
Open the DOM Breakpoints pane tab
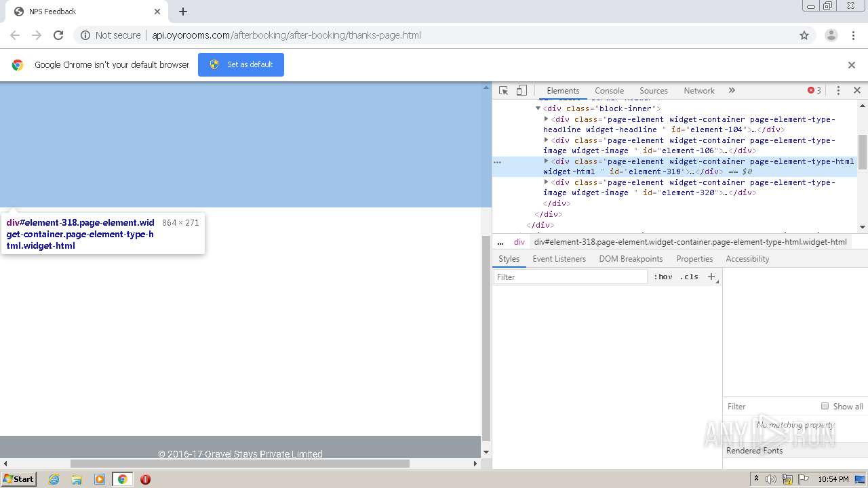pyautogui.click(x=631, y=259)
